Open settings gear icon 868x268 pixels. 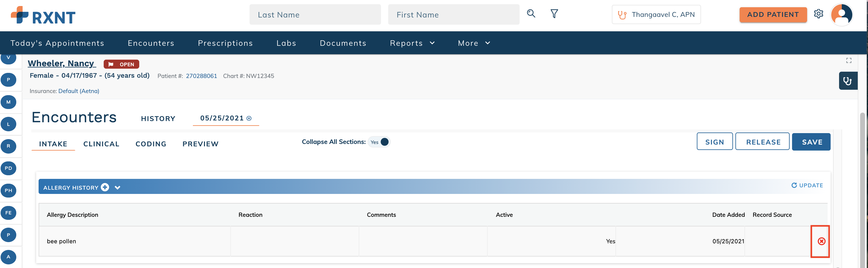[x=819, y=14]
